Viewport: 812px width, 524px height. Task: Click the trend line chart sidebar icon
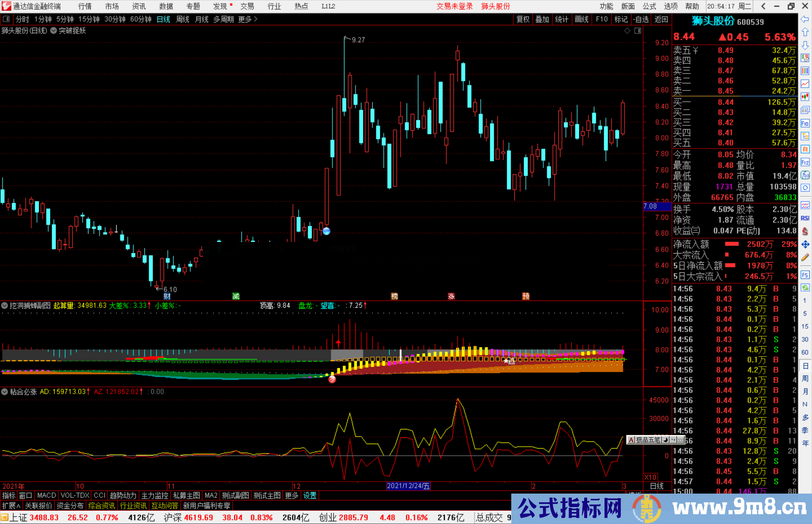(805, 84)
